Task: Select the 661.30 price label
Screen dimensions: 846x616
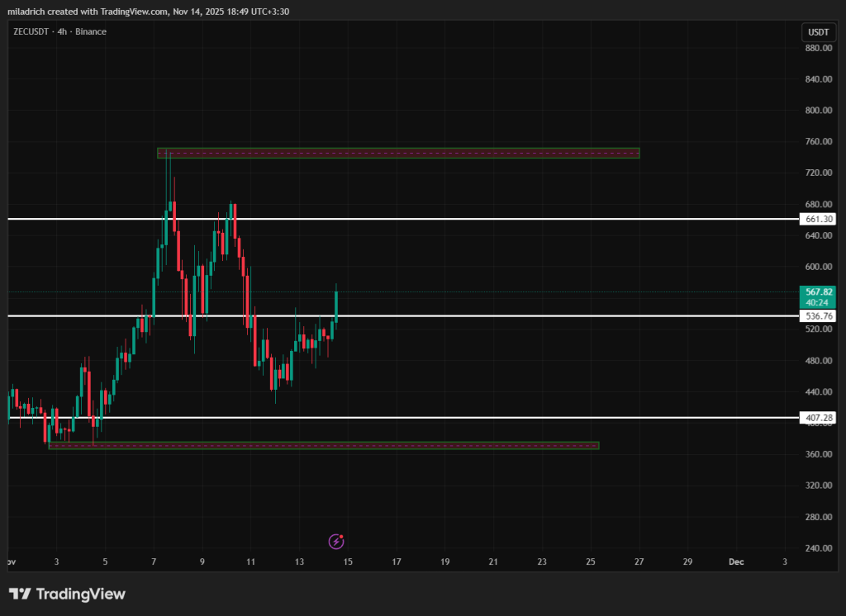Action: click(x=817, y=219)
